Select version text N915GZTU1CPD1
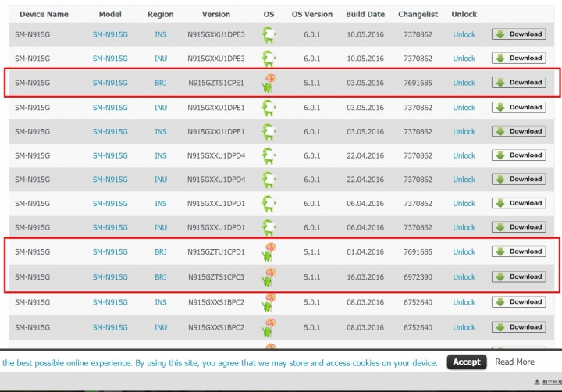The height and width of the screenshot is (392, 562). pos(216,252)
